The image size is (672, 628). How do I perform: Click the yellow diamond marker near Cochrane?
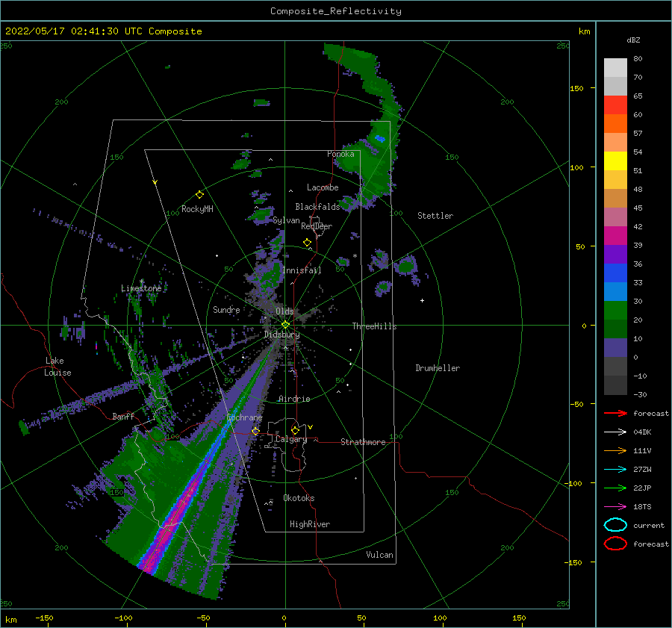coord(255,431)
